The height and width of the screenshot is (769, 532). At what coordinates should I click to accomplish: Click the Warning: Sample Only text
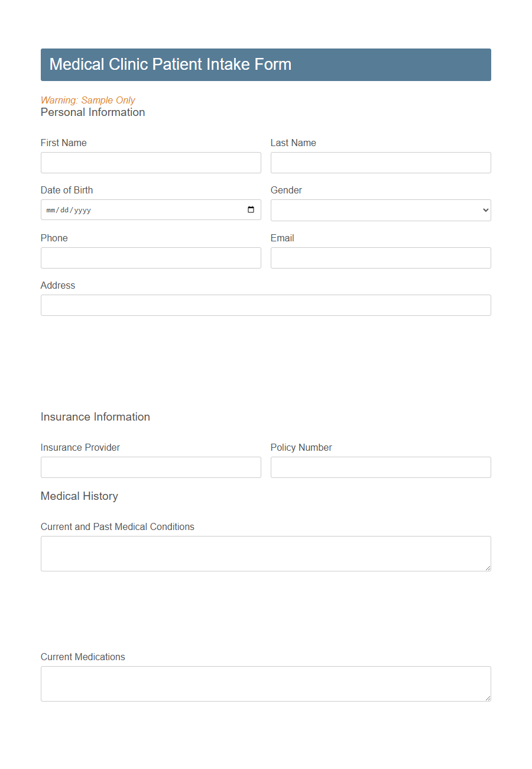tap(88, 100)
